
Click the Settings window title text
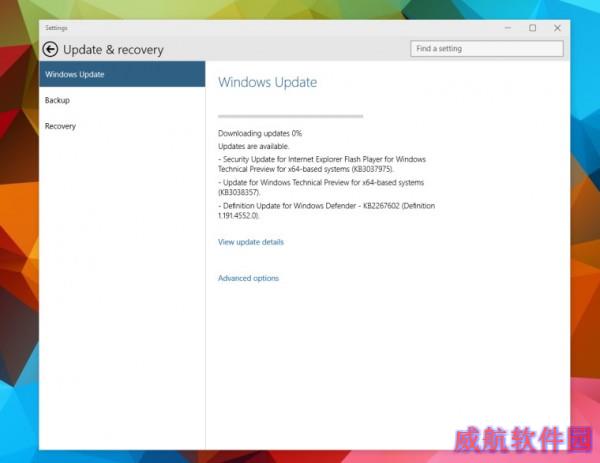click(x=56, y=28)
